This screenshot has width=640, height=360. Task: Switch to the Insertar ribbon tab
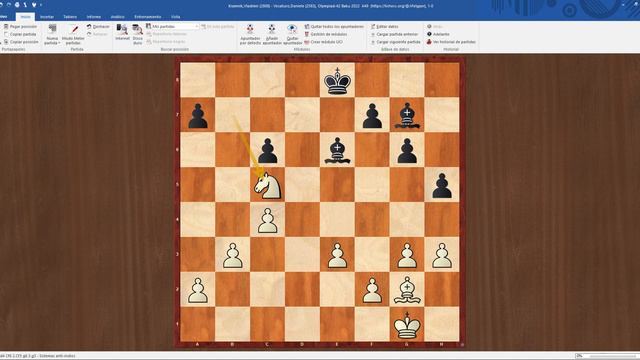pos(47,17)
